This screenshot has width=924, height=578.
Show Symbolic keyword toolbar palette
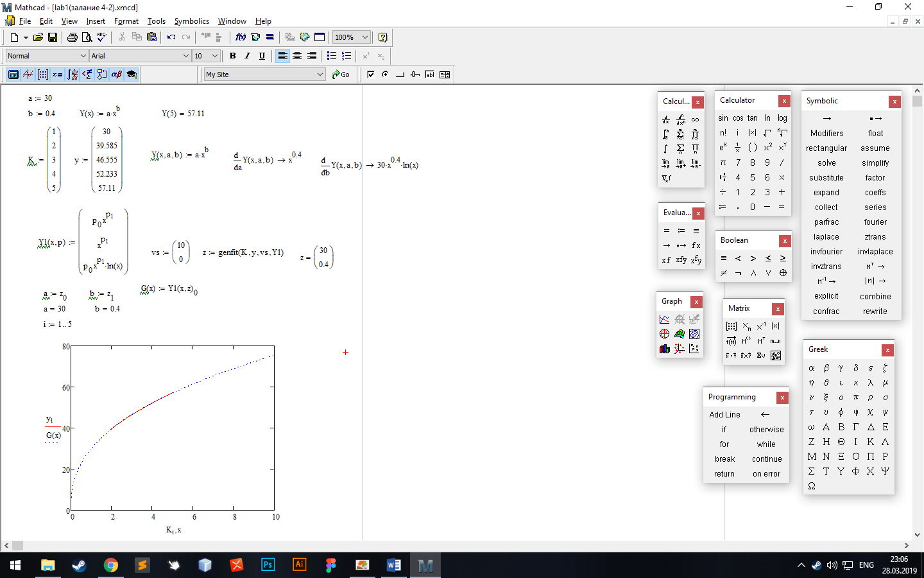[x=132, y=74]
